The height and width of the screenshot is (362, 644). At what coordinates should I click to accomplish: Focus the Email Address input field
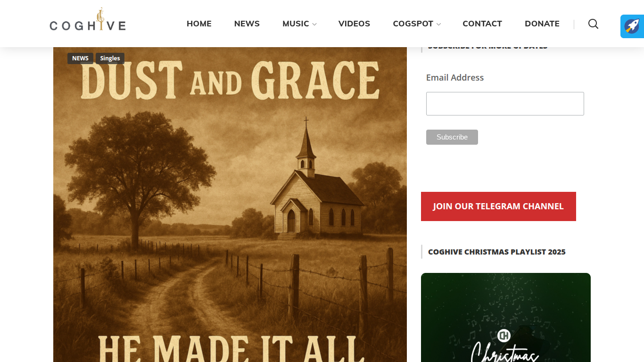[x=505, y=104]
